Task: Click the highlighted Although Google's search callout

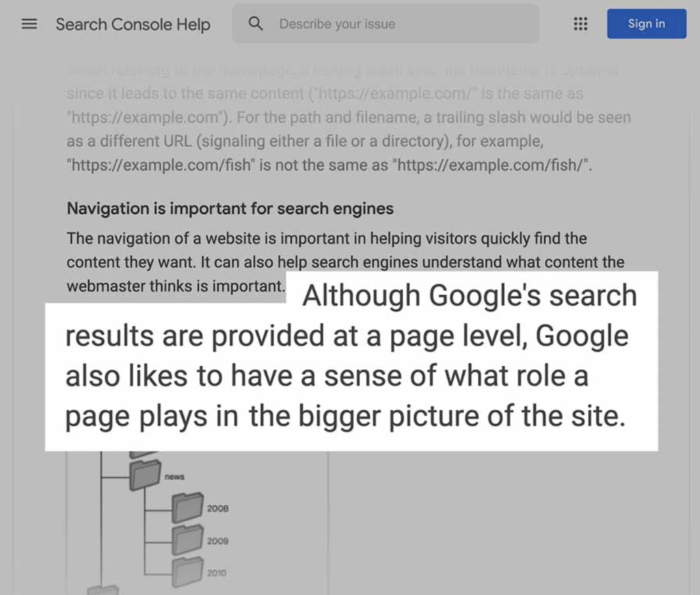Action: tap(351, 361)
